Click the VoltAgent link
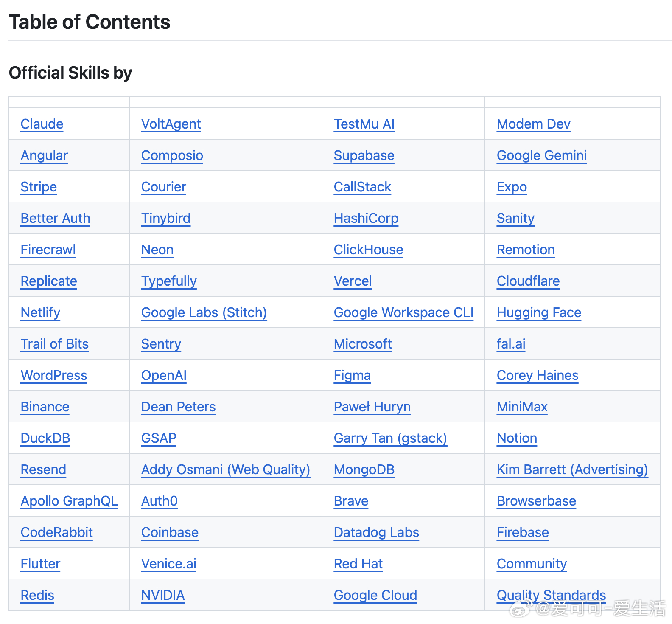The height and width of the screenshot is (624, 672). tap(171, 124)
